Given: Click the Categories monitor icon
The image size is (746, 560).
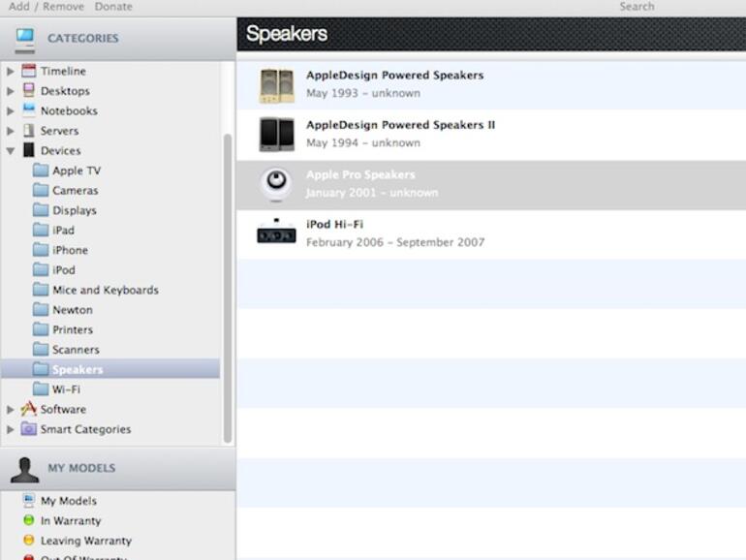Looking at the screenshot, I should click(x=25, y=40).
